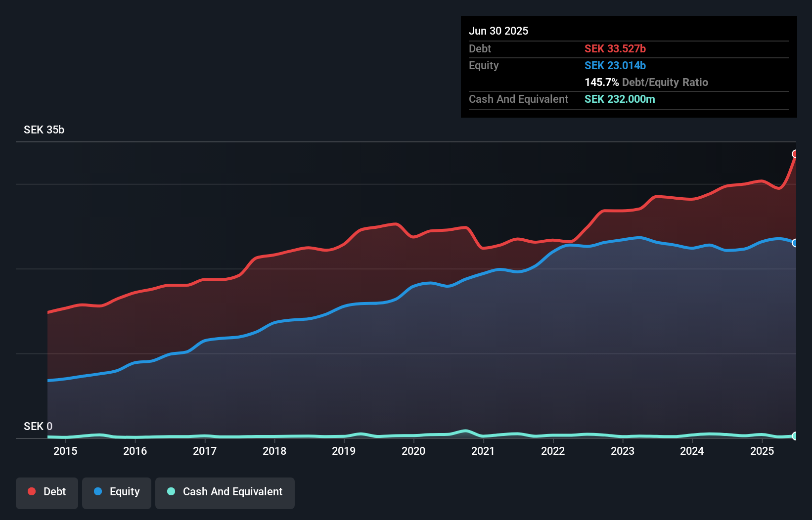Click the SEK 23.014b equity value

615,65
